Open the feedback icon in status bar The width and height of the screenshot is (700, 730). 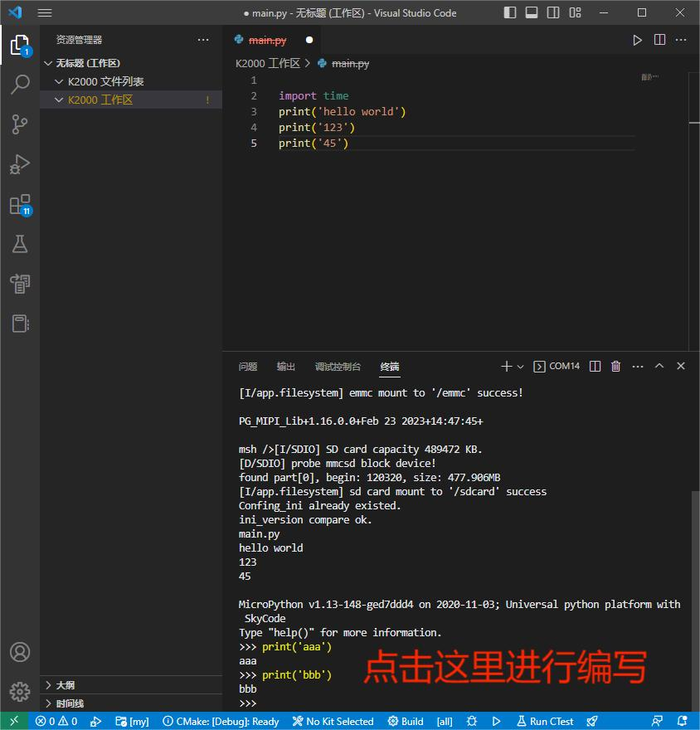pos(657,721)
